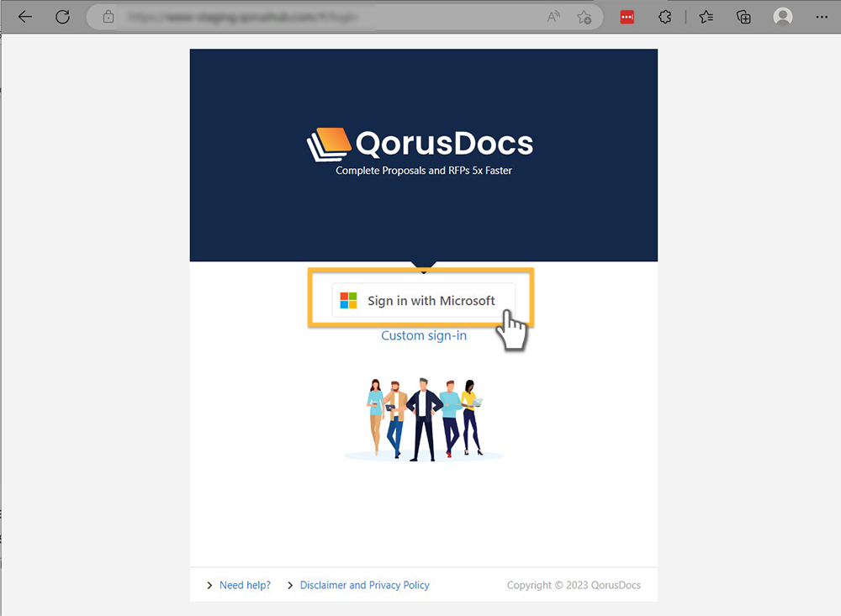The height and width of the screenshot is (616, 841).
Task: Open the browser profile menu
Action: (782, 17)
